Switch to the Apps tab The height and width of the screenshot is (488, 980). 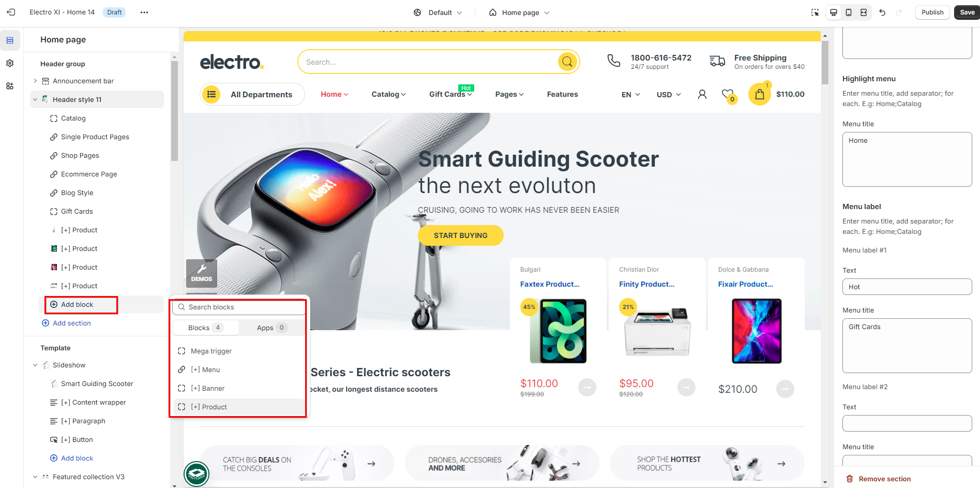coord(272,328)
